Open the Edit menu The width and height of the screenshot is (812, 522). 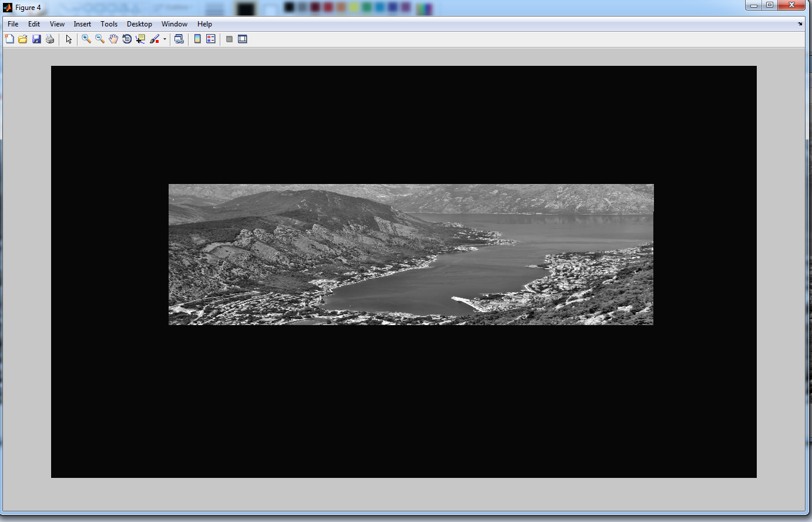pos(34,24)
